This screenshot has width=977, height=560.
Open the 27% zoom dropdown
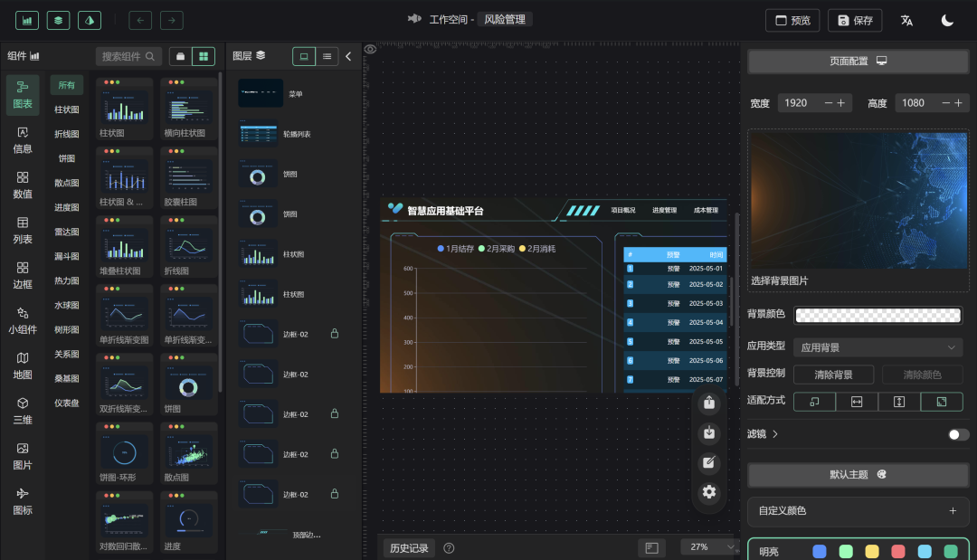708,547
